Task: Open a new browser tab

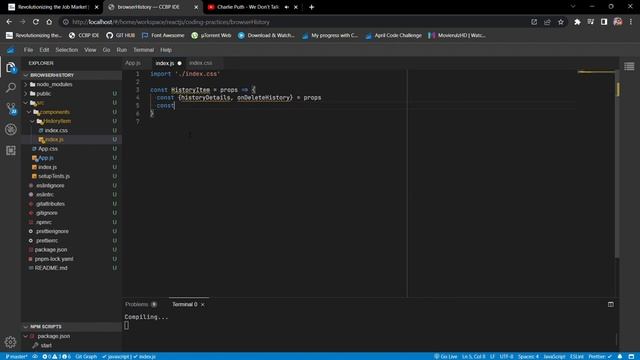Action: (x=311, y=7)
